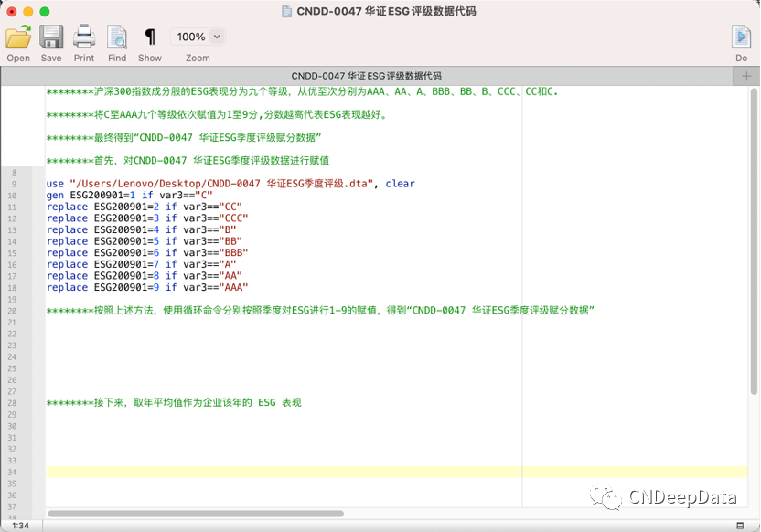The height and width of the screenshot is (532, 761).
Task: Open a do-file with the Open icon
Action: pyautogui.click(x=18, y=37)
